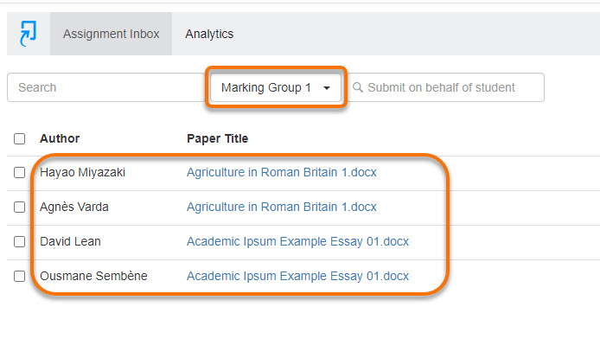
Task: Click the magnifier icon beside Submit on behalf
Action: [358, 87]
